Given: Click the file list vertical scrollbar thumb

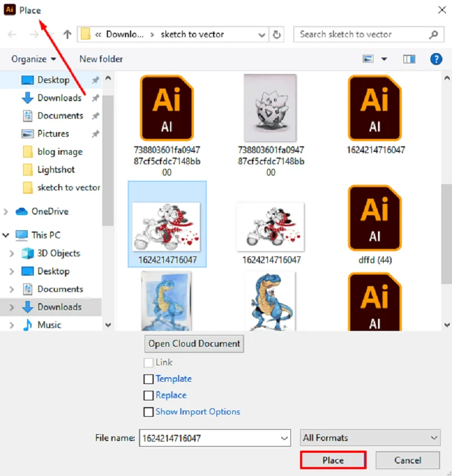Looking at the screenshot, I should pyautogui.click(x=446, y=234).
